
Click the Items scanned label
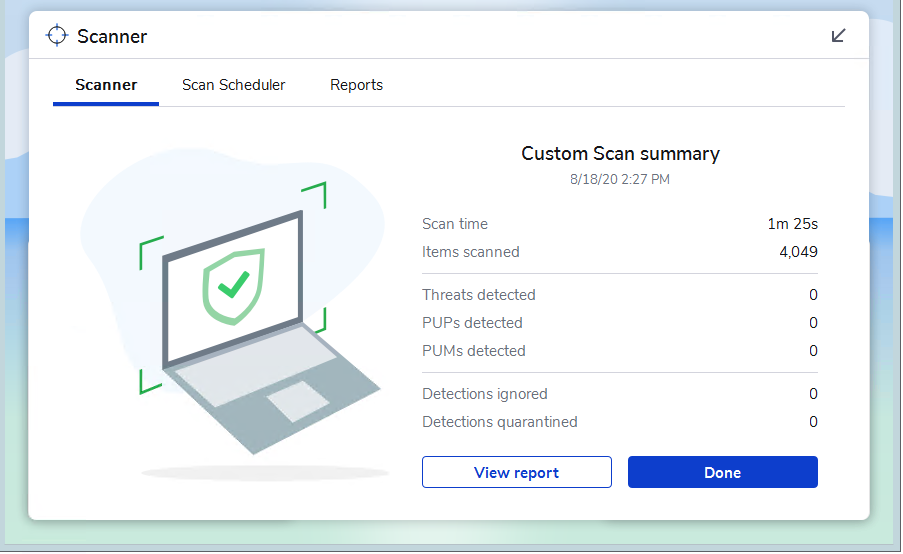click(x=471, y=252)
